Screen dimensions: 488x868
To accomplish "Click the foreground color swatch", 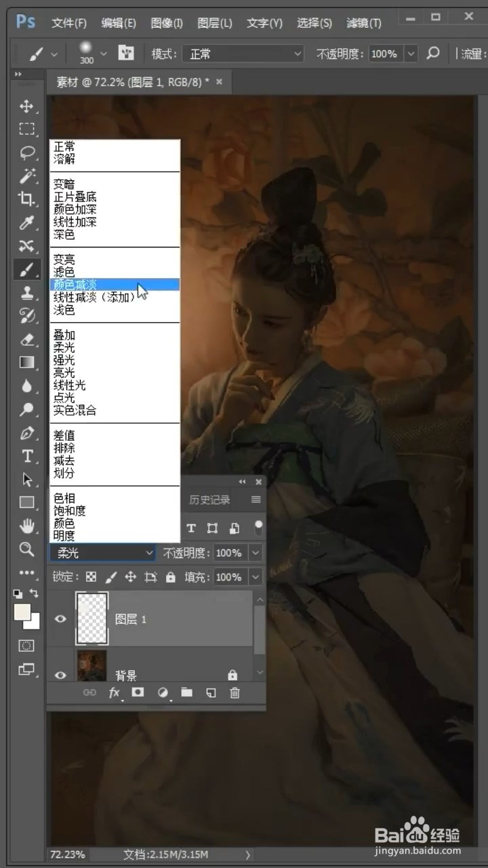I will click(23, 612).
